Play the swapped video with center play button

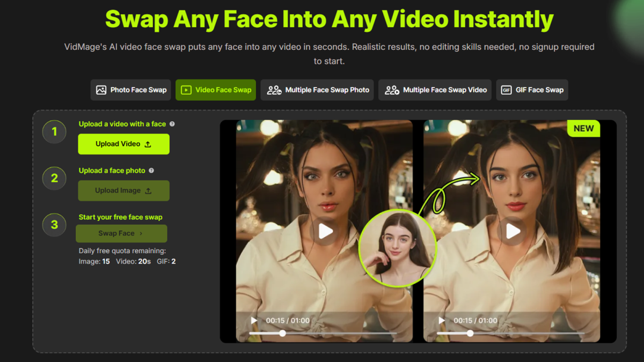513,231
